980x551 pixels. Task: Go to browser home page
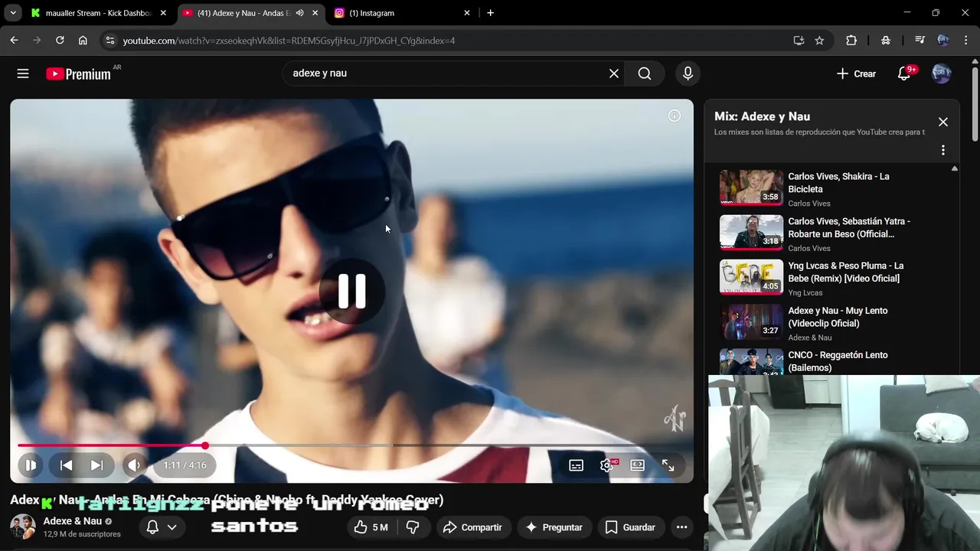pyautogui.click(x=83, y=41)
